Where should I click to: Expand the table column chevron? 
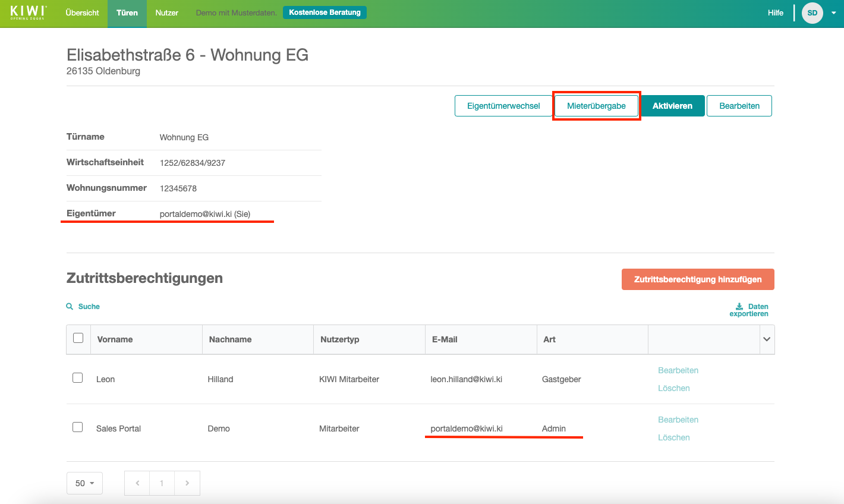767,339
